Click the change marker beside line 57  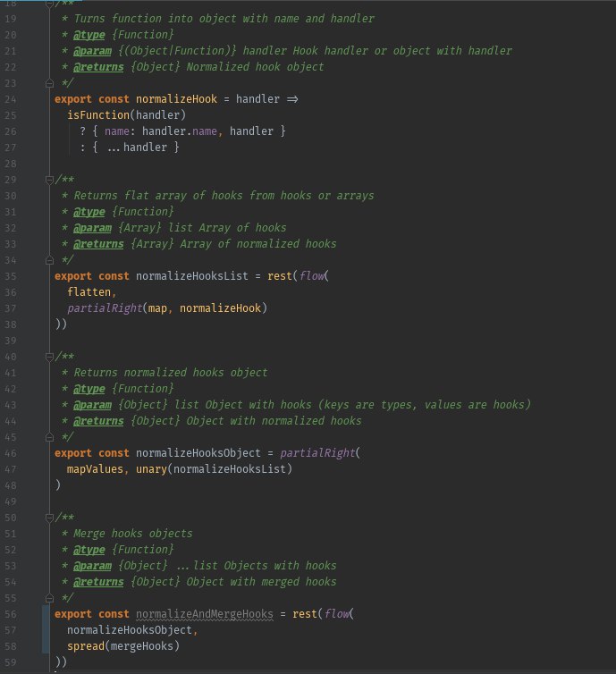pyautogui.click(x=44, y=630)
